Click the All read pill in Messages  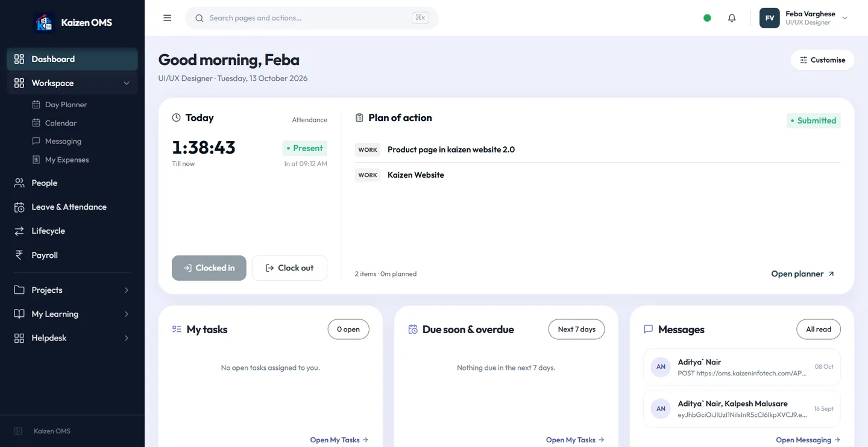pyautogui.click(x=819, y=330)
